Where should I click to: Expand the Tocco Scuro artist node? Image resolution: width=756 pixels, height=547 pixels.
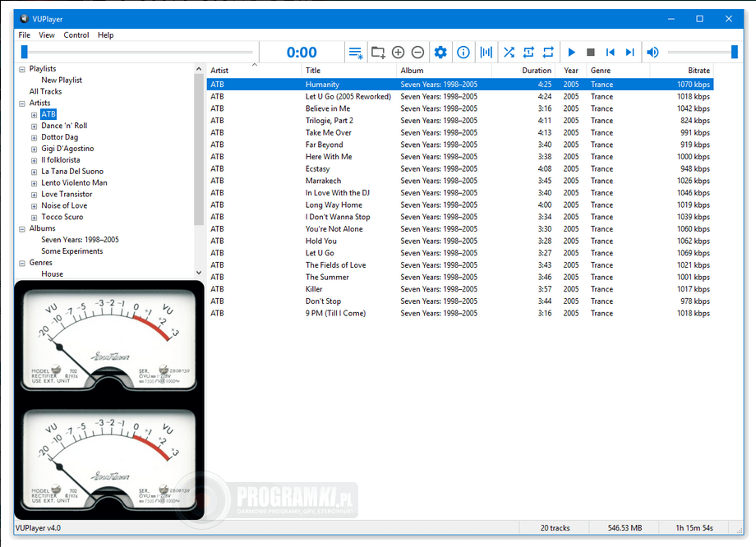click(x=35, y=218)
